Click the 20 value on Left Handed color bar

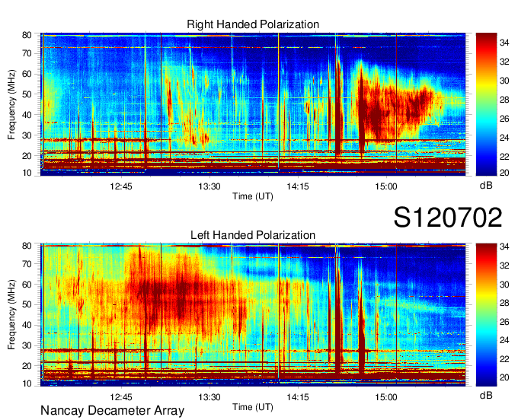pyautogui.click(x=504, y=377)
